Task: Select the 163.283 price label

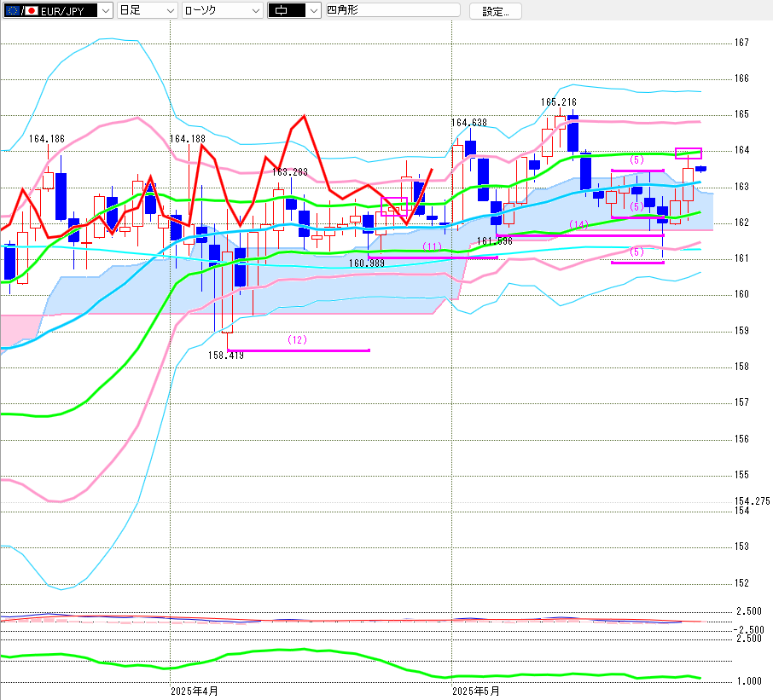Action: click(290, 172)
